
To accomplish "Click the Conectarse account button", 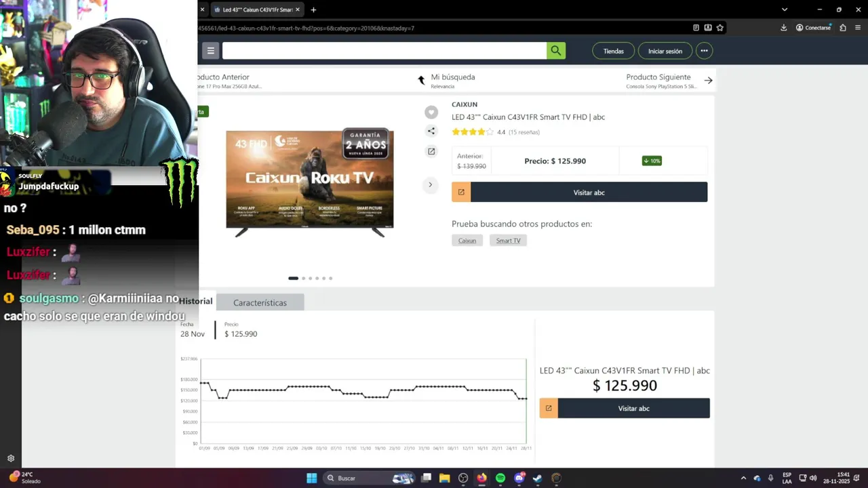I will (813, 28).
